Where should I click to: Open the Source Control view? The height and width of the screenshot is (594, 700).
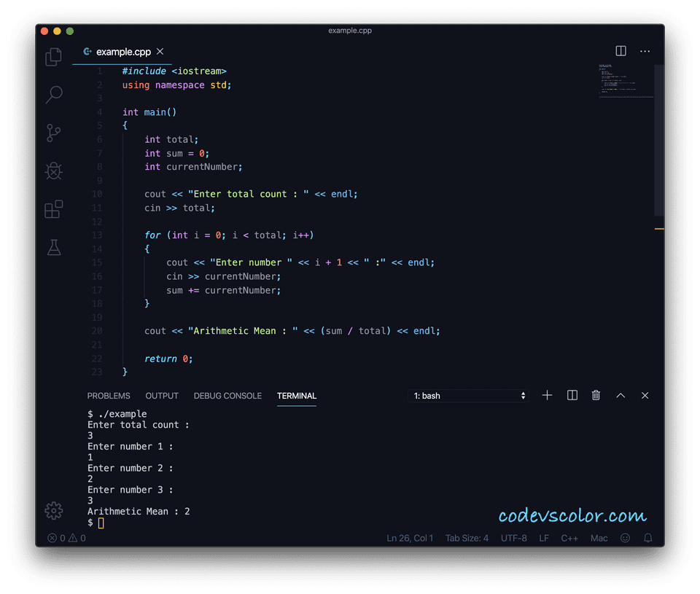coord(53,133)
